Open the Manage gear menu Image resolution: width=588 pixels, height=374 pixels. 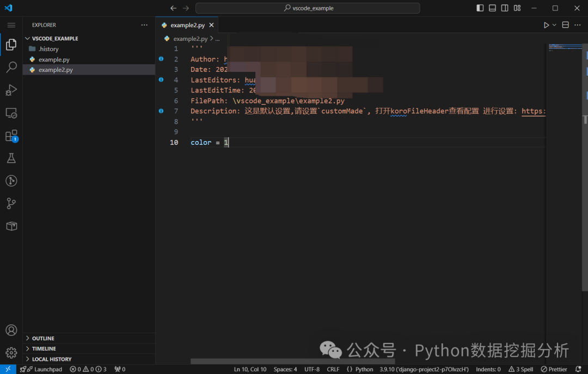[x=11, y=353]
